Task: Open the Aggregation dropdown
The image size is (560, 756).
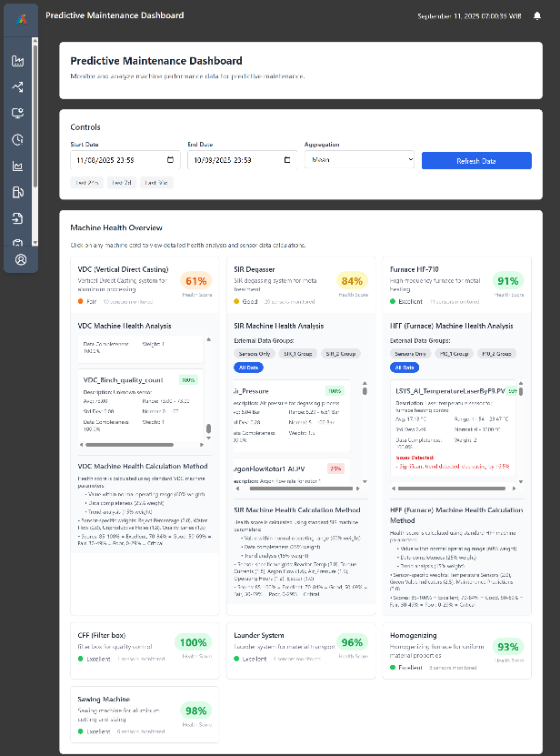Action: [x=359, y=160]
